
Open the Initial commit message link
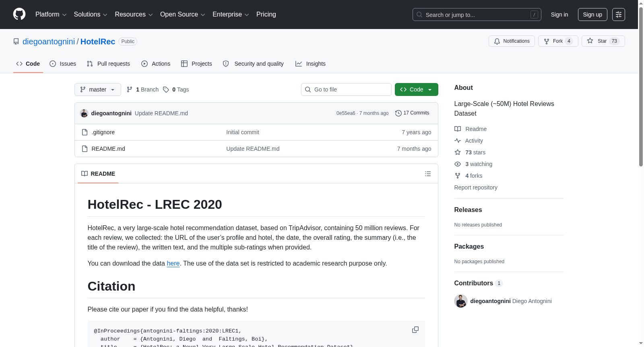pos(243,132)
